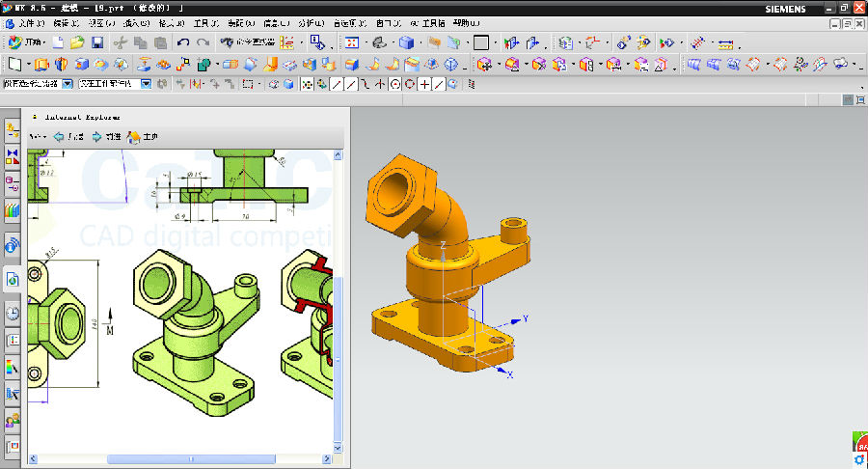Click the Open folder icon

click(x=77, y=42)
